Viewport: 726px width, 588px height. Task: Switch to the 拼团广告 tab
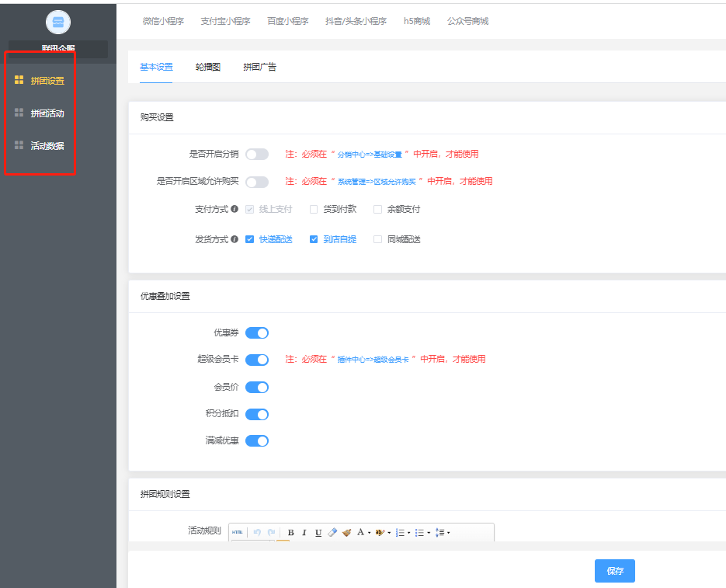260,67
